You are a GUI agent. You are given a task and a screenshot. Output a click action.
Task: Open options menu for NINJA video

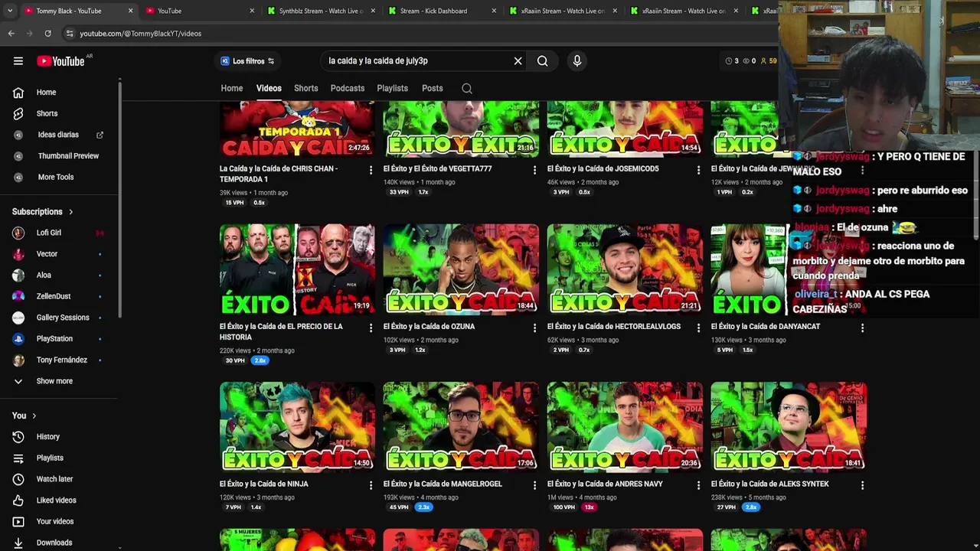click(x=371, y=485)
